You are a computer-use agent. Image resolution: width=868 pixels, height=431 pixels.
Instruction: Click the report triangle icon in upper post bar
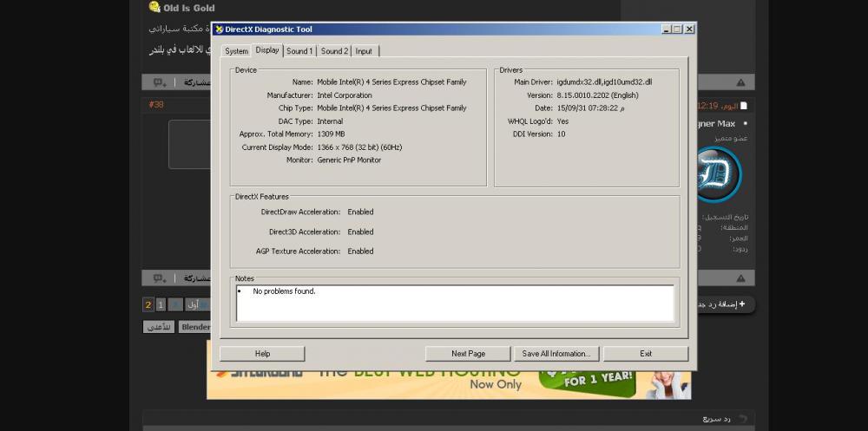click(x=740, y=82)
